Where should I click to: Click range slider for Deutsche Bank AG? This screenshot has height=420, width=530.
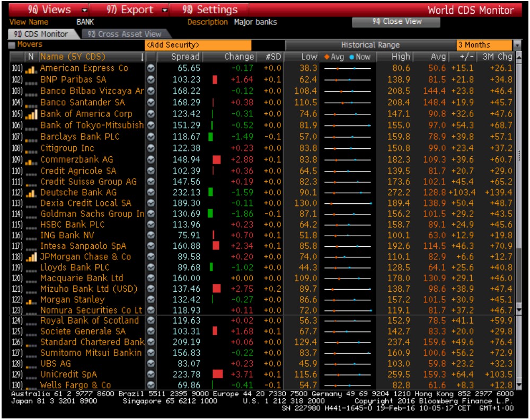click(348, 193)
